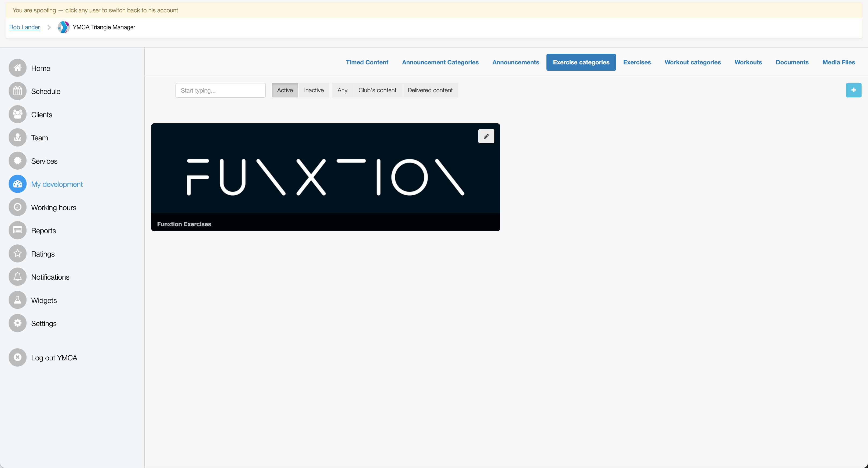Click the My development dashboard icon
The height and width of the screenshot is (468, 868).
(17, 184)
